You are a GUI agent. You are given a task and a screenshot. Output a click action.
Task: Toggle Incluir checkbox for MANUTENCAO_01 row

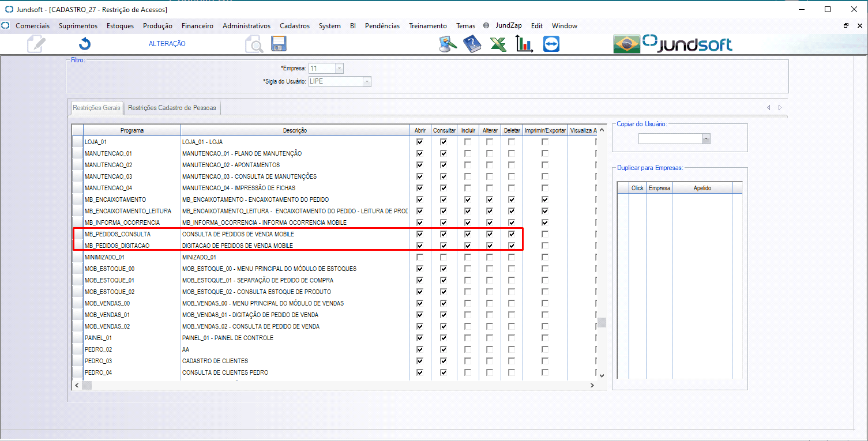468,153
